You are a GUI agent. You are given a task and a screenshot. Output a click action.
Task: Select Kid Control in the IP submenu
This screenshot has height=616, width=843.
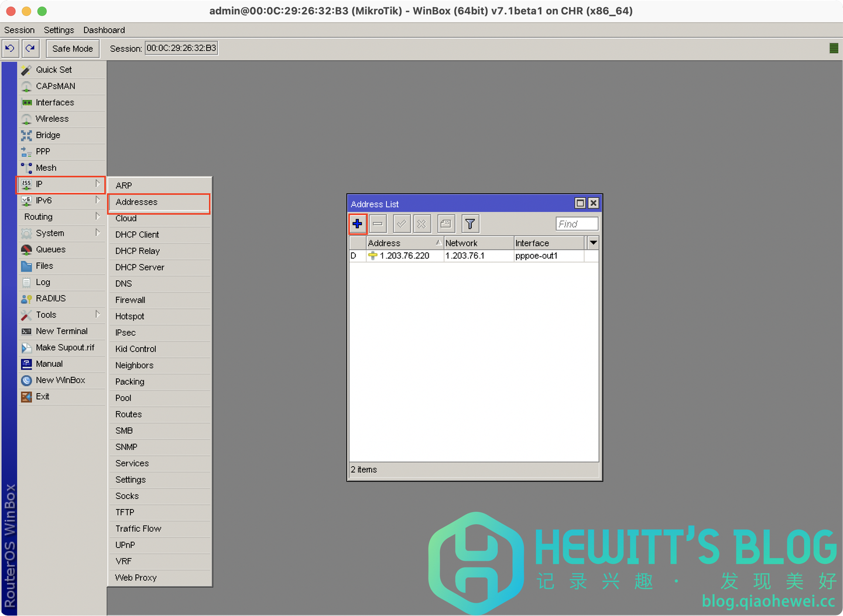click(159, 349)
